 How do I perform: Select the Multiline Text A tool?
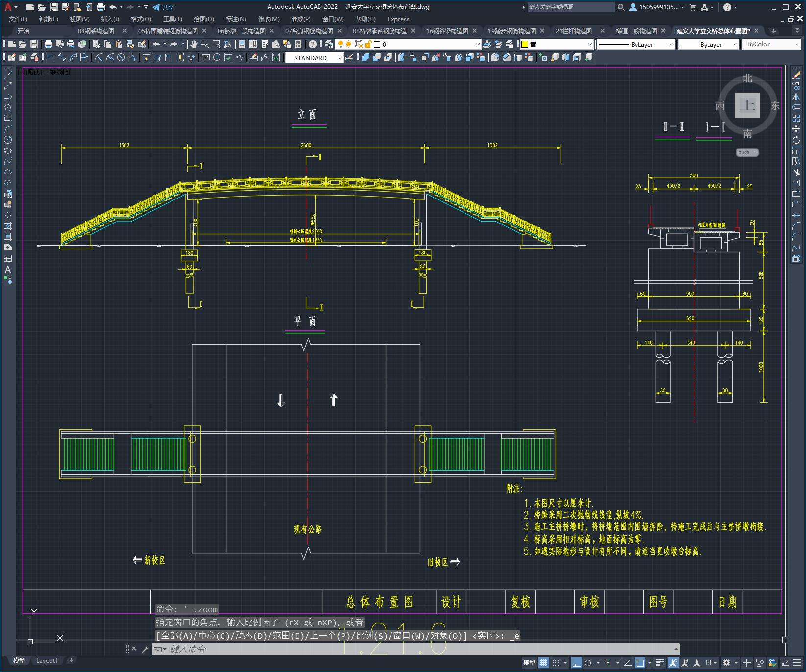click(x=8, y=269)
